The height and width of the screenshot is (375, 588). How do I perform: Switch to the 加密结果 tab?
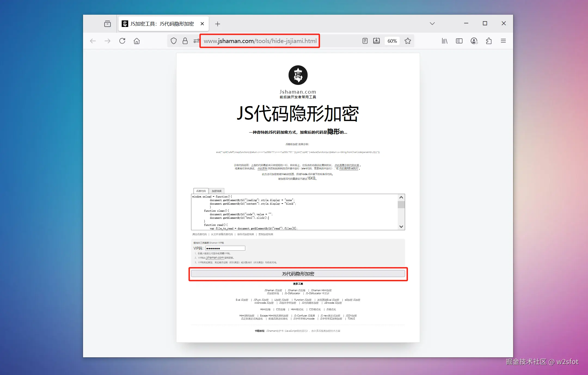[x=216, y=191]
